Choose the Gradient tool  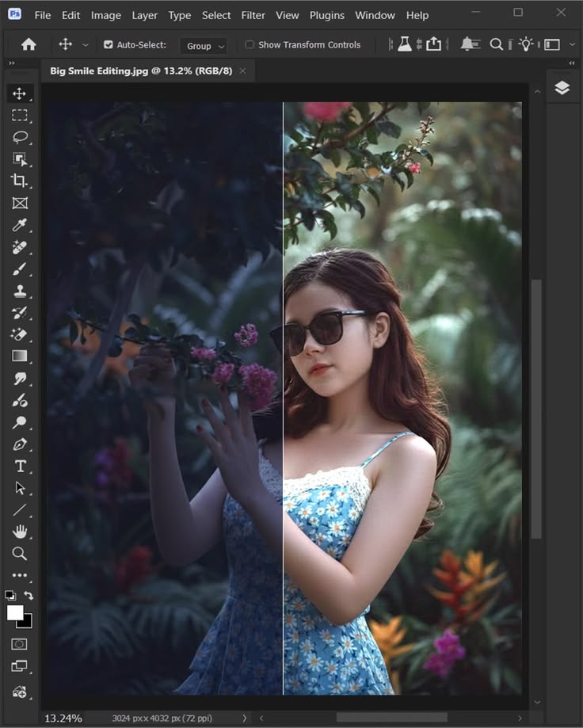tap(20, 356)
